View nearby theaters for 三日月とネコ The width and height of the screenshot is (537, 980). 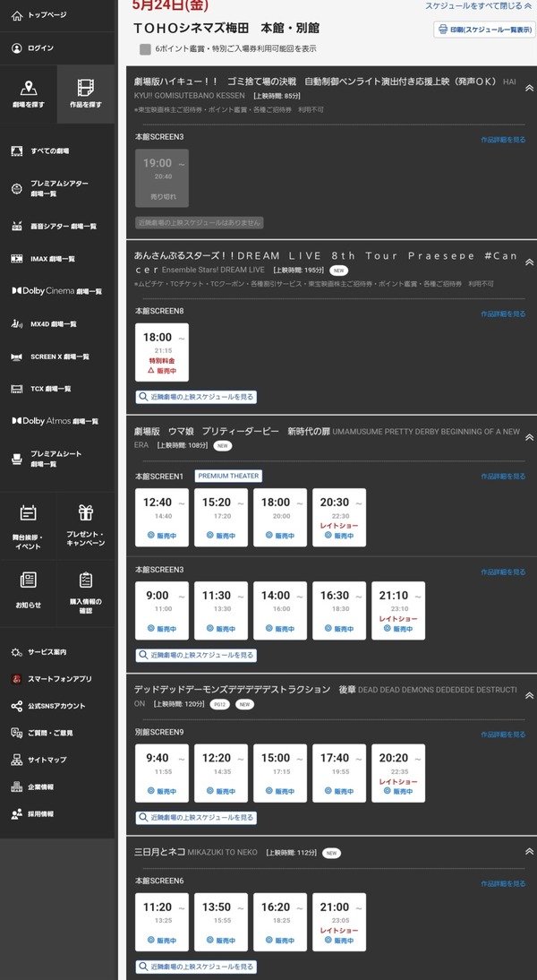click(x=196, y=967)
